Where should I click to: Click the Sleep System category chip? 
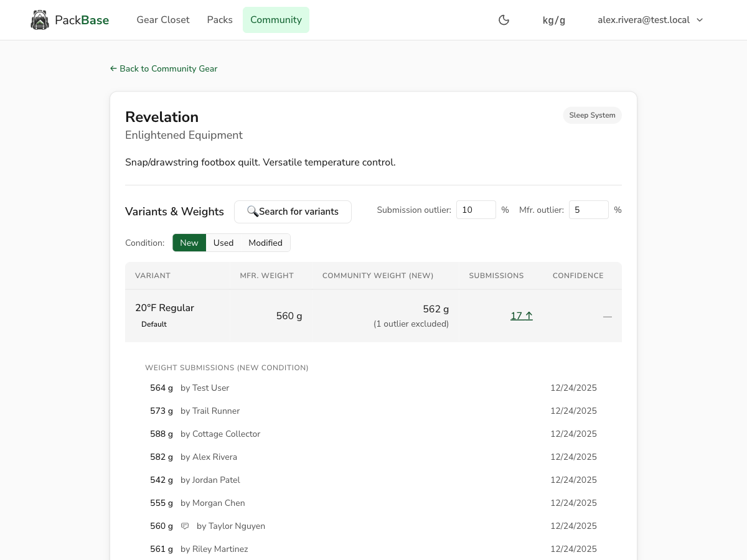592,115
